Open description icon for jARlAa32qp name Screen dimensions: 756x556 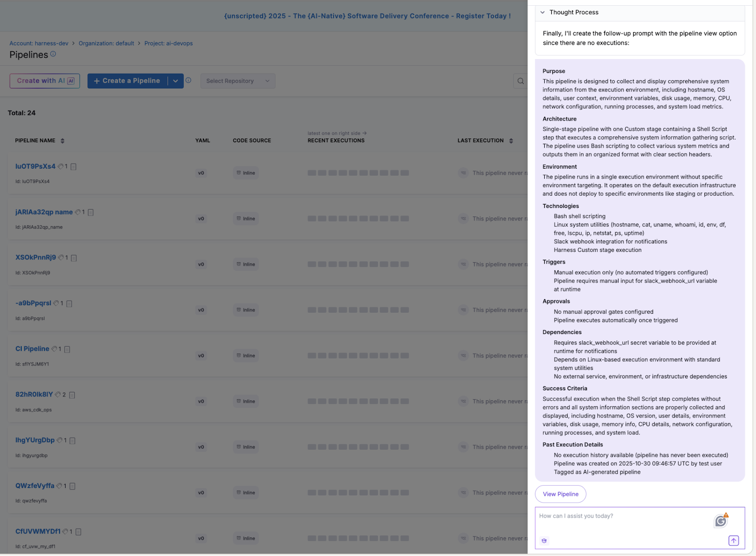click(x=91, y=213)
